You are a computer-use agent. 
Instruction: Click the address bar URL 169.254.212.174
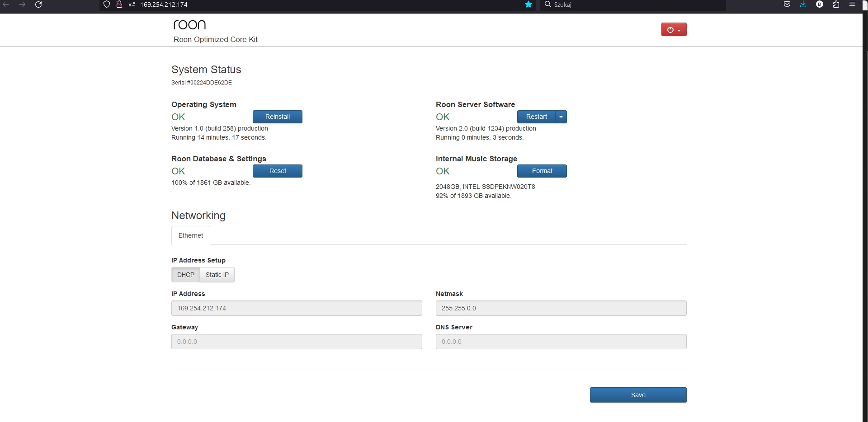click(x=164, y=5)
